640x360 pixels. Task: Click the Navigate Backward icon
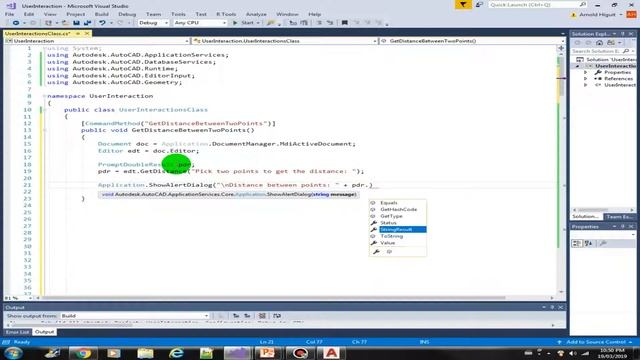(x=16, y=23)
